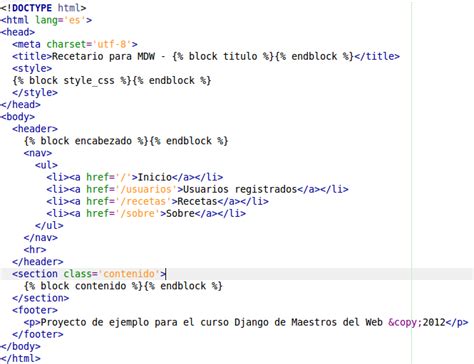Click the 'block titulo' template tag
The image size is (474, 364).
[223, 56]
